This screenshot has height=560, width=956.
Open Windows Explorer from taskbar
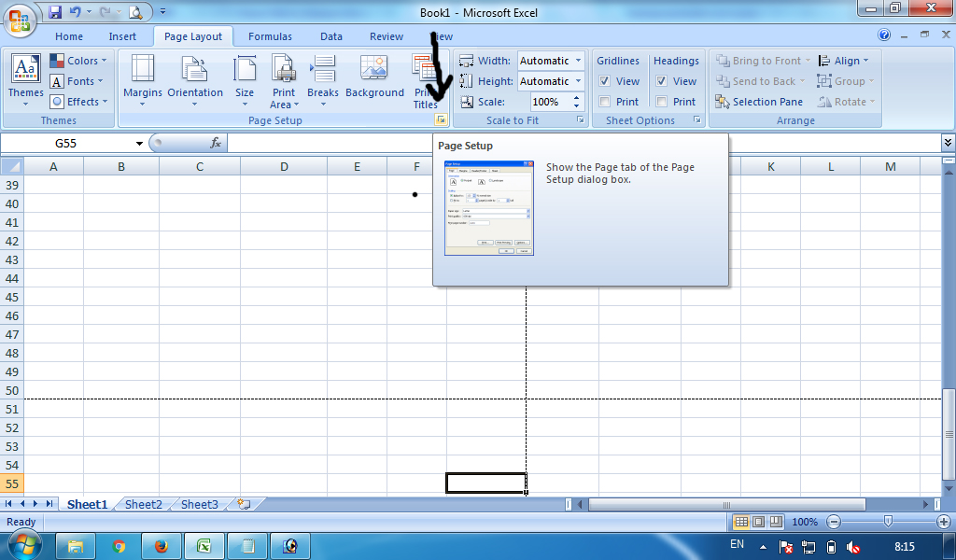(76, 546)
